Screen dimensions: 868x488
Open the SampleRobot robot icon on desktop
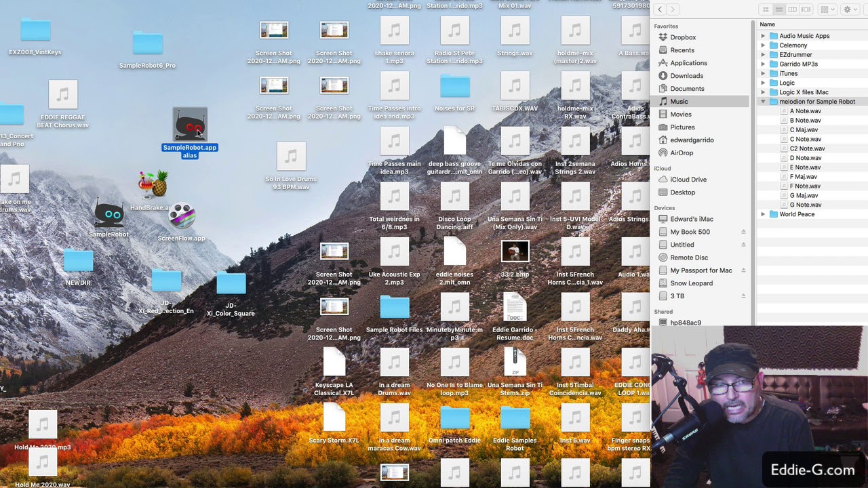tap(109, 214)
